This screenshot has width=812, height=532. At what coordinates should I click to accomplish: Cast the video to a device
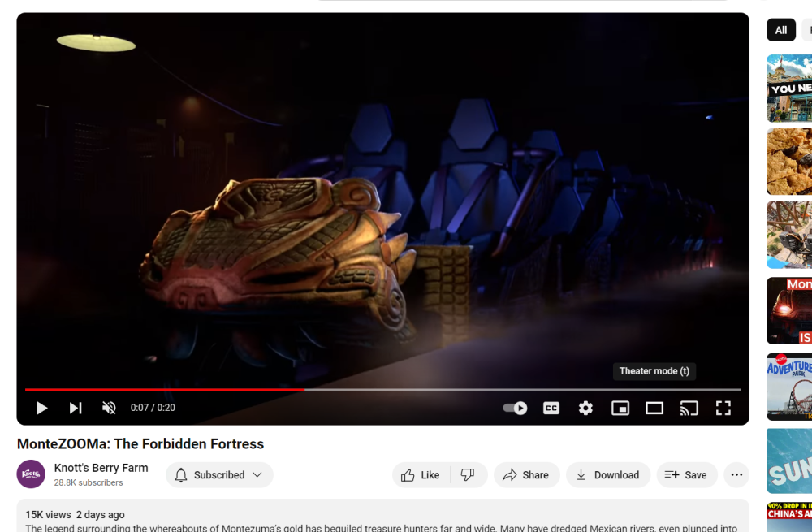point(689,408)
